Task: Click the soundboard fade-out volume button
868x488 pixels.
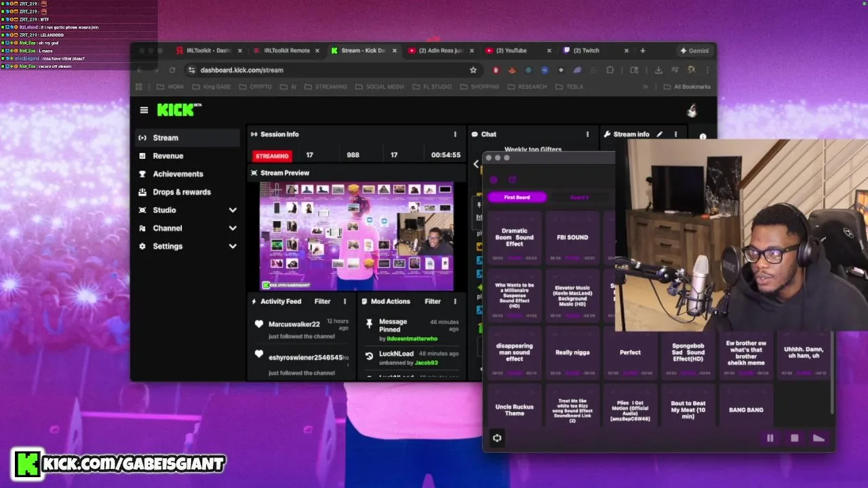Action: (819, 438)
